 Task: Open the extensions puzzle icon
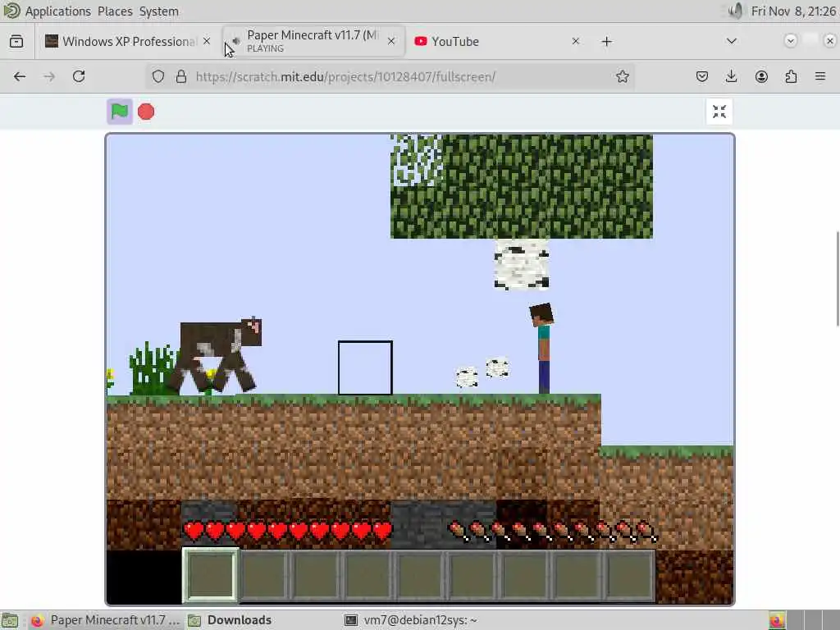791,76
